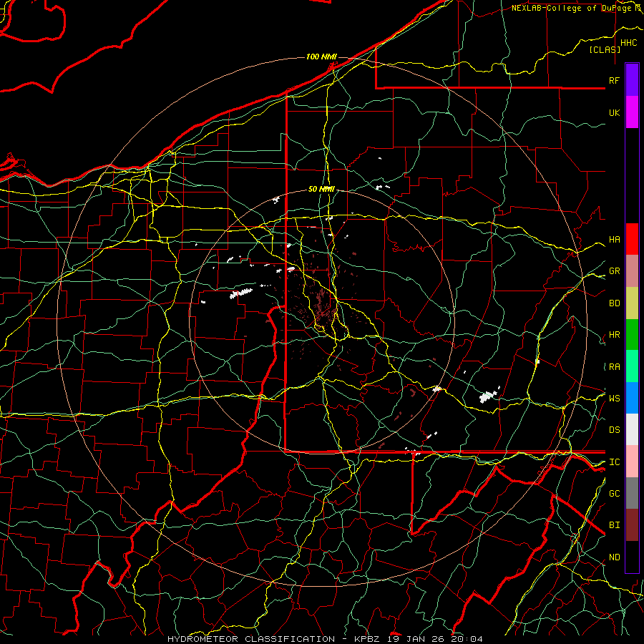The image size is (644, 644).
Task: Click the KPBZ station identifier
Action: 365,639
